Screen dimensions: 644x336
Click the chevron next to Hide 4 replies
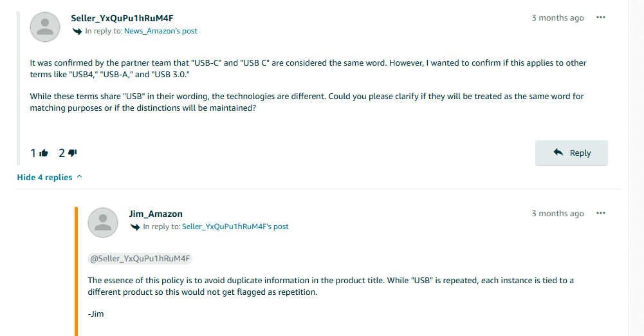coord(80,177)
